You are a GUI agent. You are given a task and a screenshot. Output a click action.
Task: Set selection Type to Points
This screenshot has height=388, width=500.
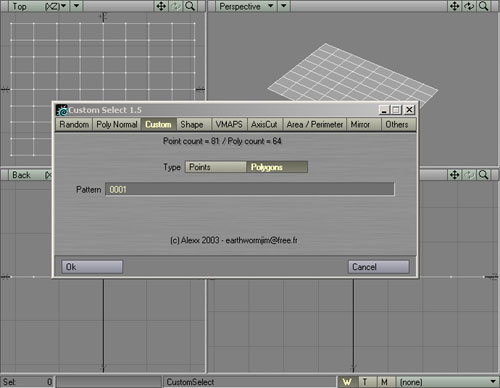(x=216, y=167)
